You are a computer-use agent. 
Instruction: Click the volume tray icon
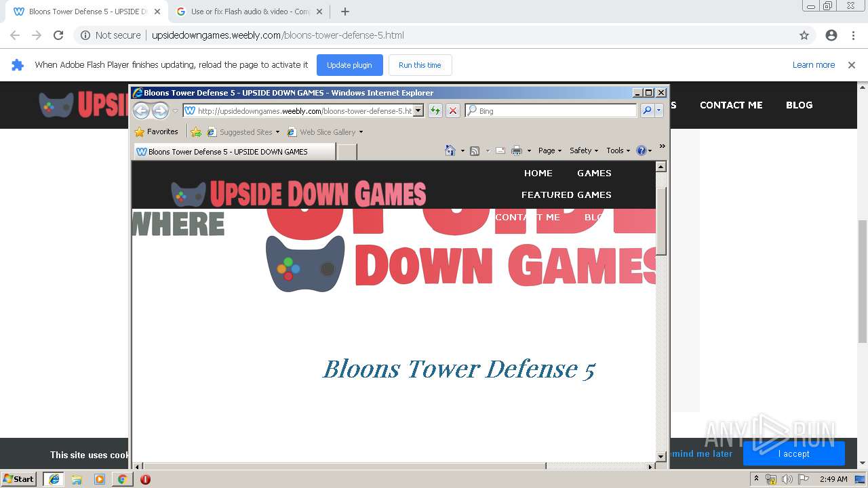[x=787, y=479]
